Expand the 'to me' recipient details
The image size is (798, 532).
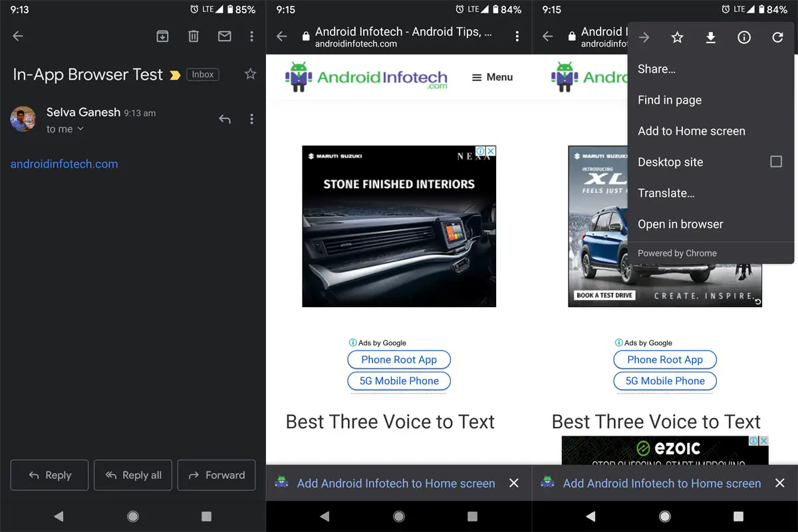[x=65, y=129]
